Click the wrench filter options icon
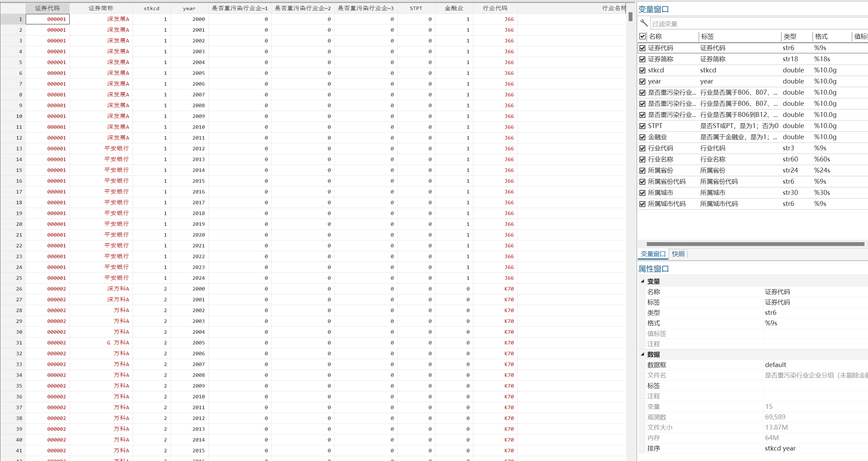 644,23
